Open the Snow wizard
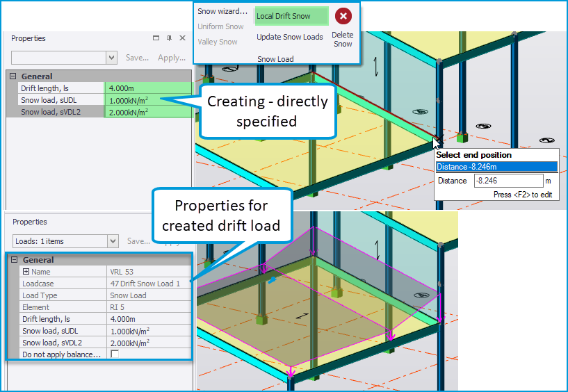 pos(222,11)
